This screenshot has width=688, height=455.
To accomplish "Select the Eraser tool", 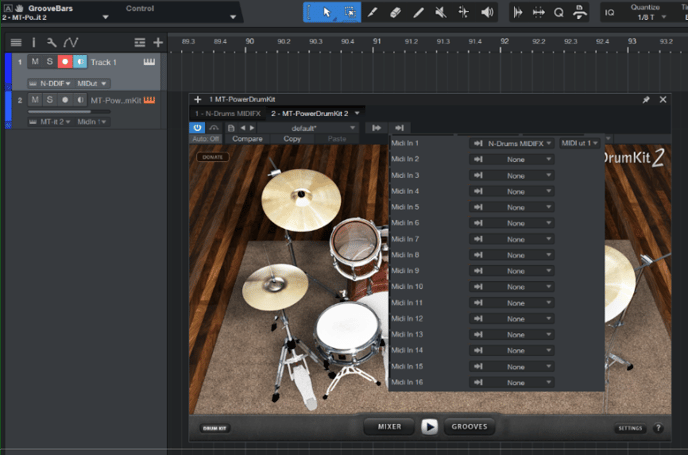I will tap(395, 12).
